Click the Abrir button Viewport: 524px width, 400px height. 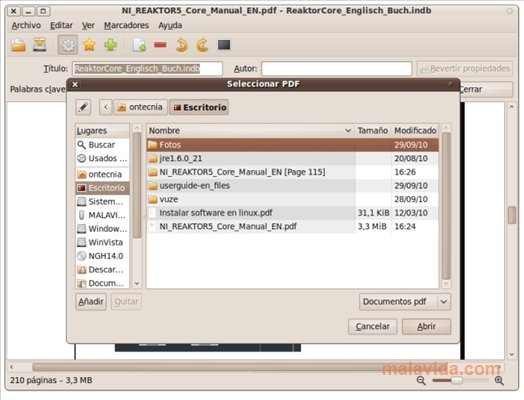[x=426, y=326]
